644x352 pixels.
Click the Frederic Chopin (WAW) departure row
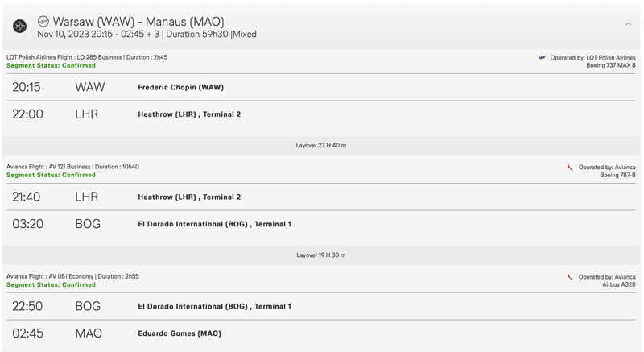pos(321,87)
